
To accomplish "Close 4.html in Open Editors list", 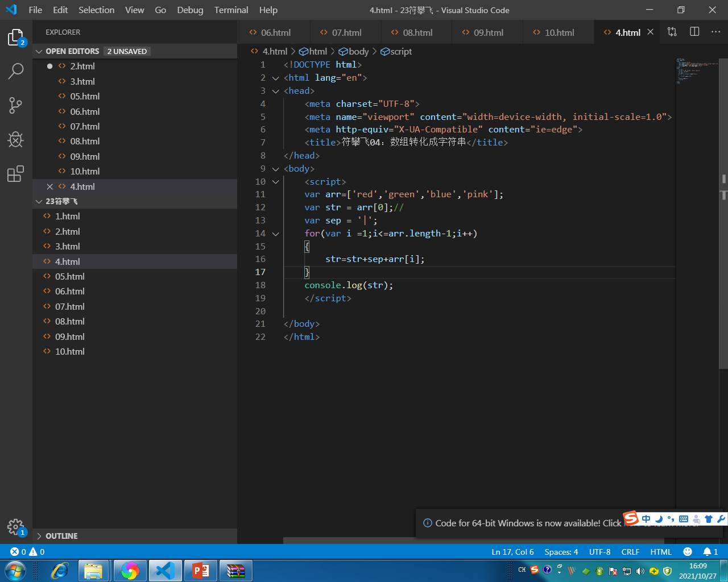I will (49, 186).
